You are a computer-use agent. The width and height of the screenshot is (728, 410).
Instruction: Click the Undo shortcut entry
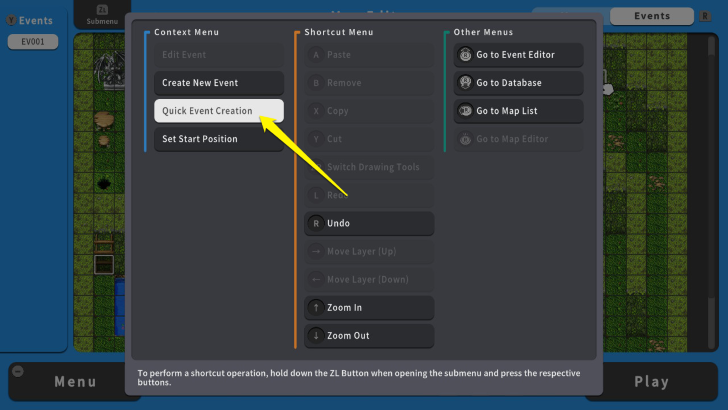(369, 223)
